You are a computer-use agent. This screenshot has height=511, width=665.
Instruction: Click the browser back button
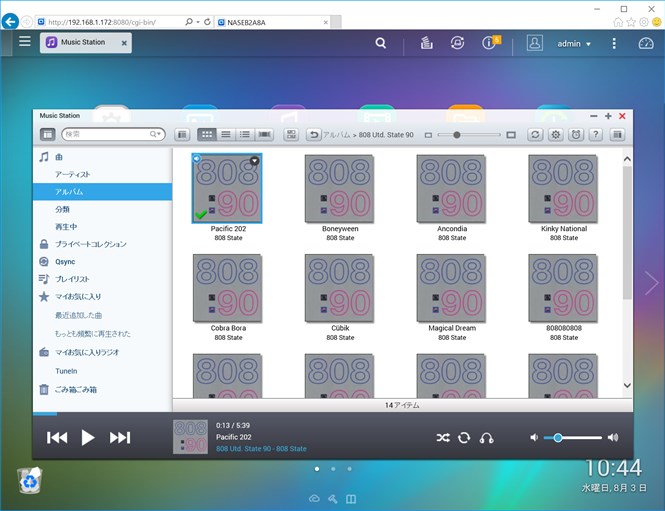(x=10, y=21)
